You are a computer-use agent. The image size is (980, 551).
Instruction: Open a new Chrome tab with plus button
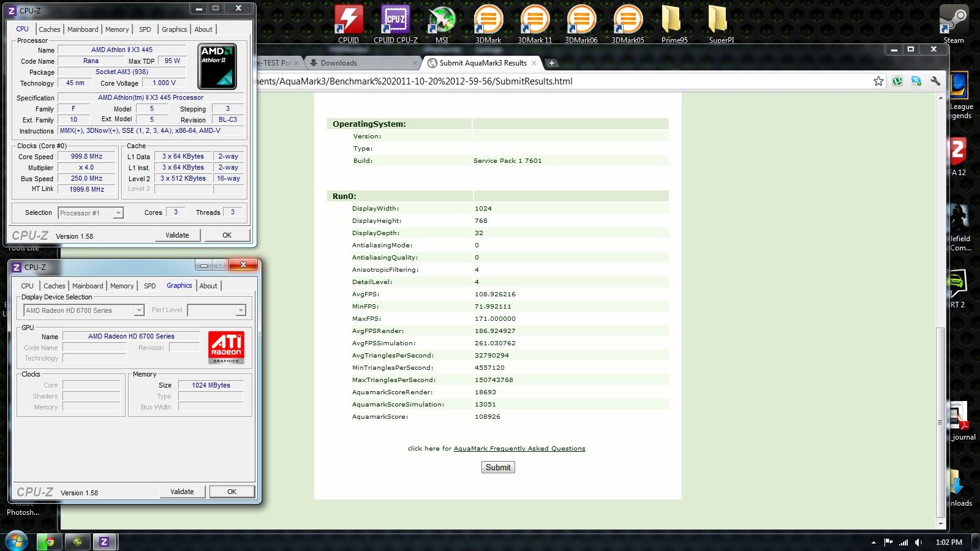tap(551, 62)
